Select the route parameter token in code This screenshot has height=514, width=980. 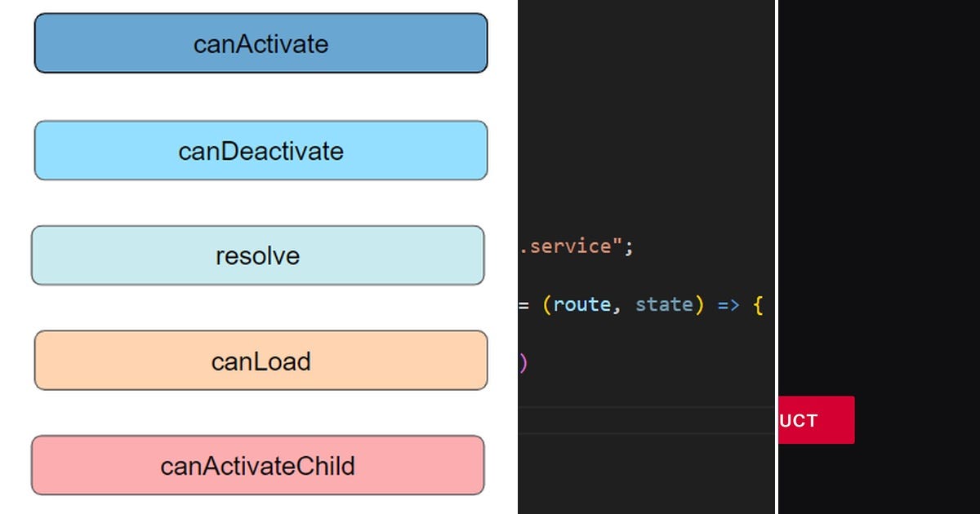583,304
